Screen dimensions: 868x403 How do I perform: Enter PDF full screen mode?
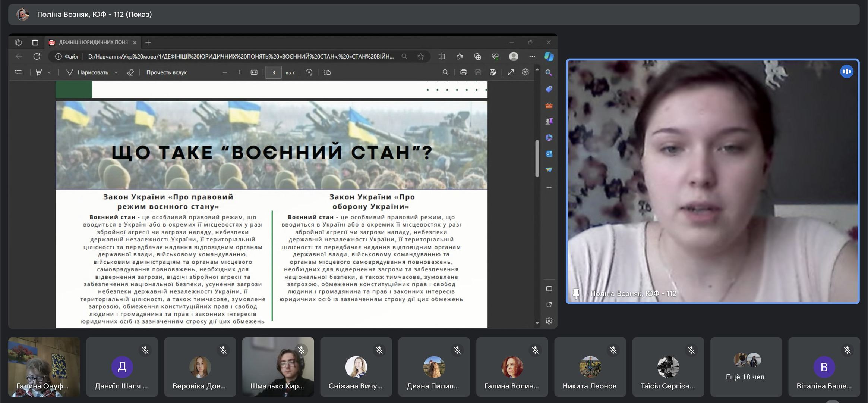coord(511,72)
